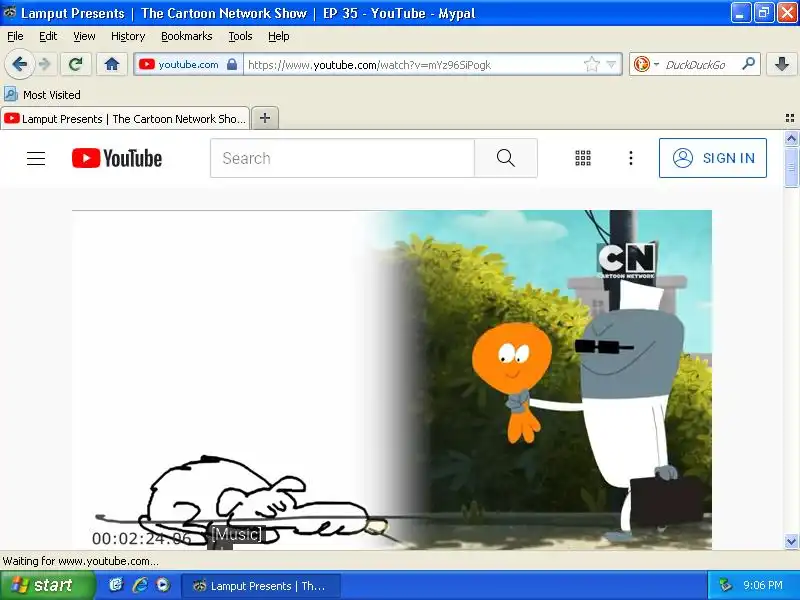Click the address bar URL field
This screenshot has width=800, height=600.
(x=413, y=65)
